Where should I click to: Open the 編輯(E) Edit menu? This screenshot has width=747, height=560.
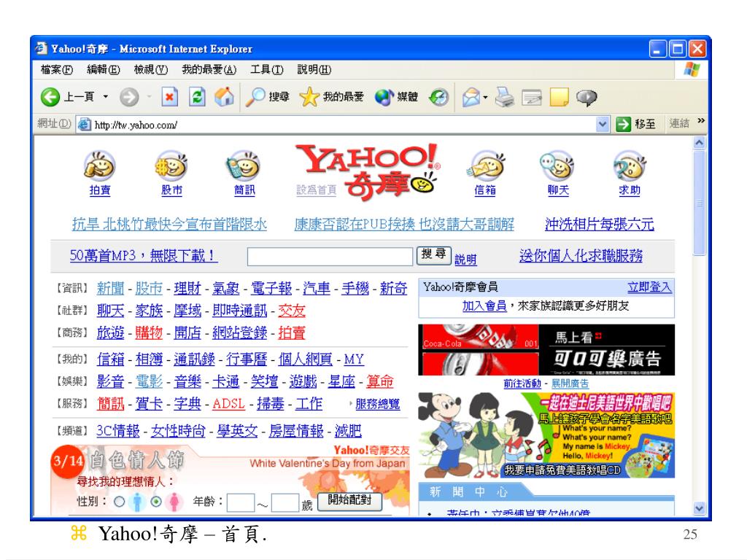point(104,69)
